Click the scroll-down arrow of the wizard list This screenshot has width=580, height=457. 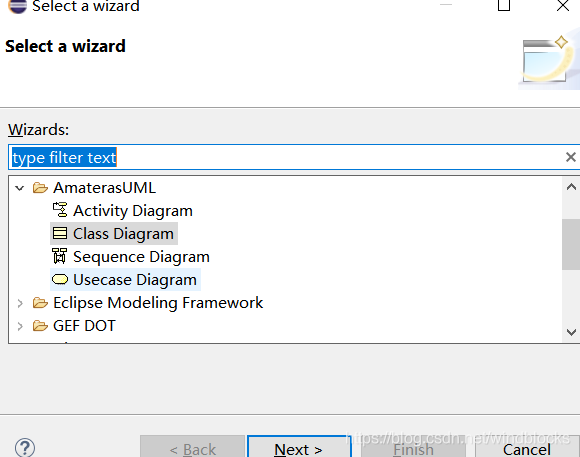[x=571, y=332]
